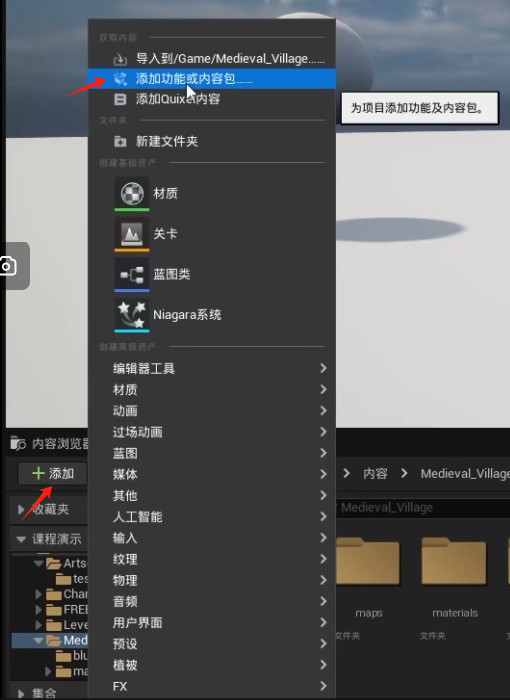This screenshot has width=510, height=700.
Task: Click the camera screenshot icon at the left edge
Action: [x=8, y=266]
